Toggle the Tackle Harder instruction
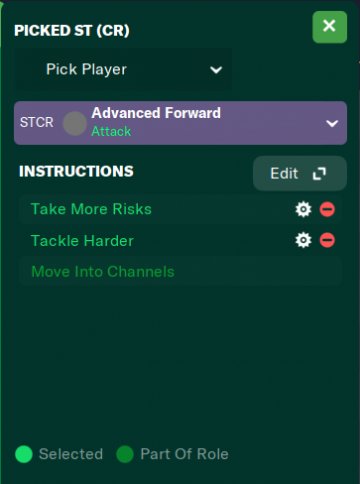 click(82, 240)
